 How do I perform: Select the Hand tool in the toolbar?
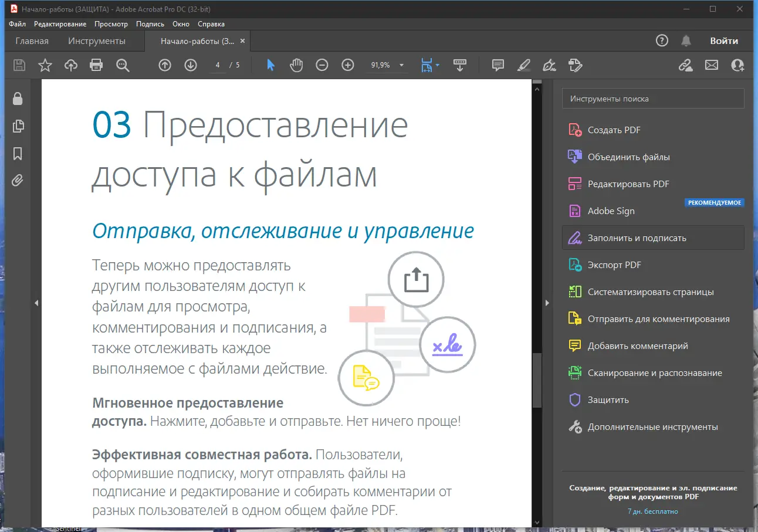click(x=296, y=65)
